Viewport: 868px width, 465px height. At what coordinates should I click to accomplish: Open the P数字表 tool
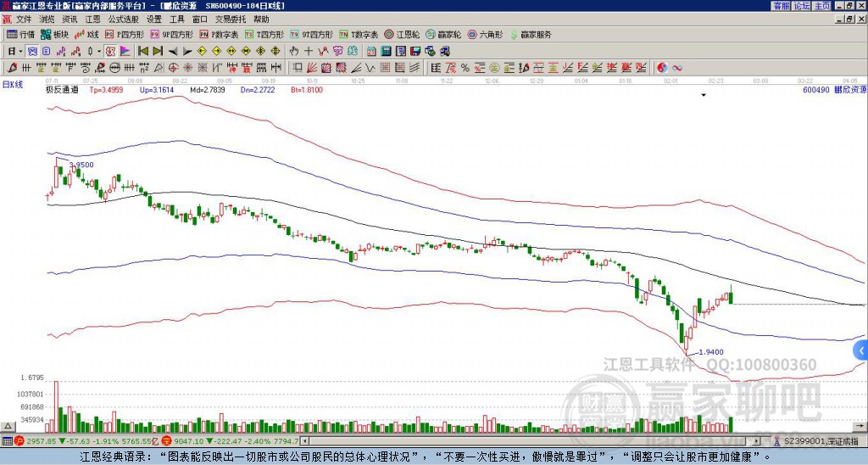pyautogui.click(x=219, y=34)
